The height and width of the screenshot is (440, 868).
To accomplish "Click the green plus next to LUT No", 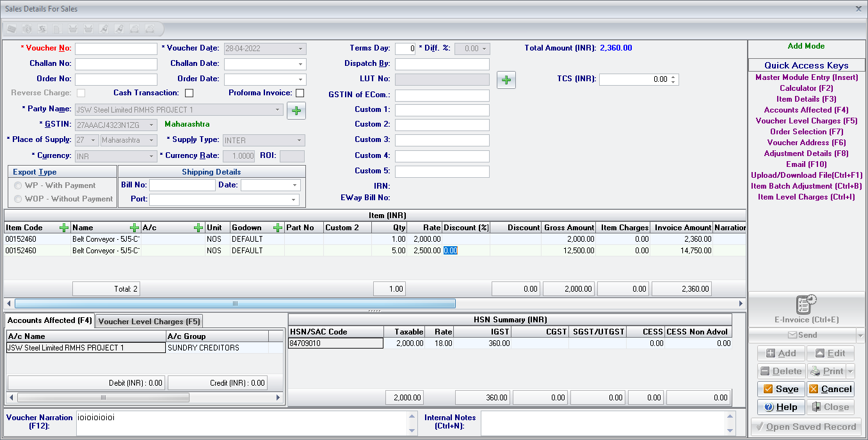I will (506, 80).
